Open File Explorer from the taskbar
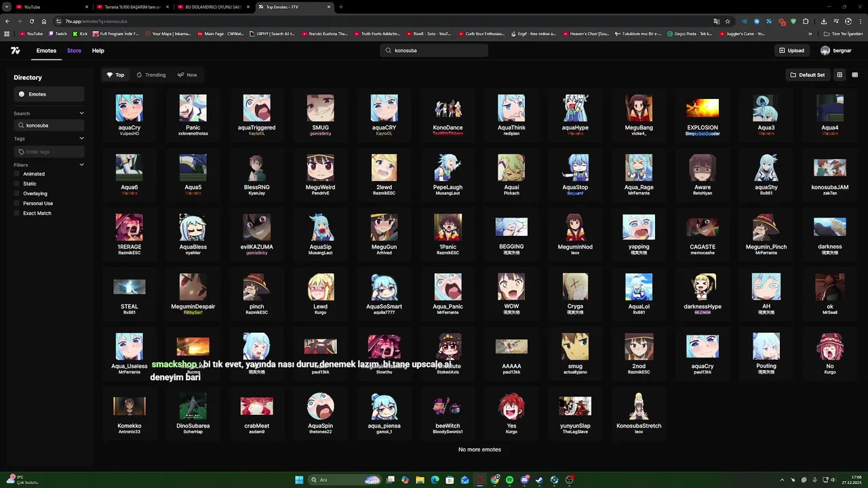Screen dimensions: 868x488 (x=420, y=480)
